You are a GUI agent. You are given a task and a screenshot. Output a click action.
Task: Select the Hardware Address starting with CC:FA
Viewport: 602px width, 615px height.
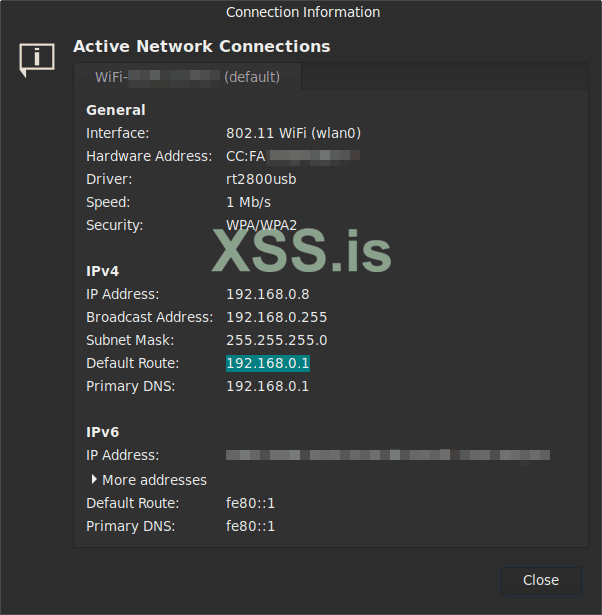(292, 156)
